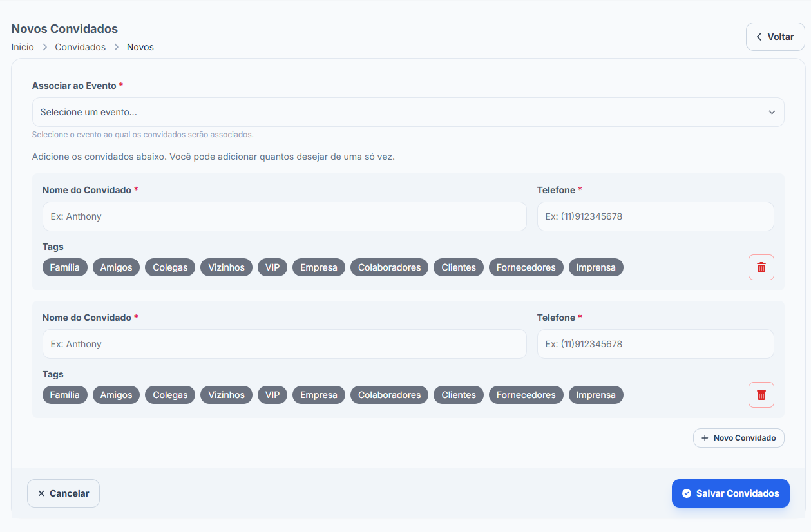Open the Convidados breadcrumb link
Screen dimensions: 811x532
81,47
